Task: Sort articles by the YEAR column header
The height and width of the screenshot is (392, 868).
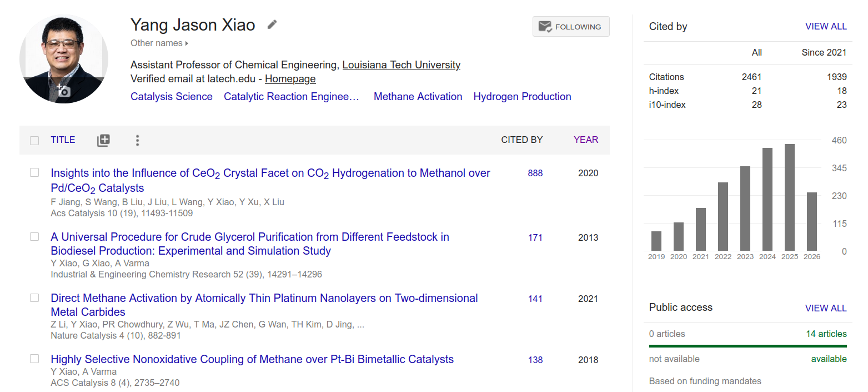Action: click(x=586, y=140)
